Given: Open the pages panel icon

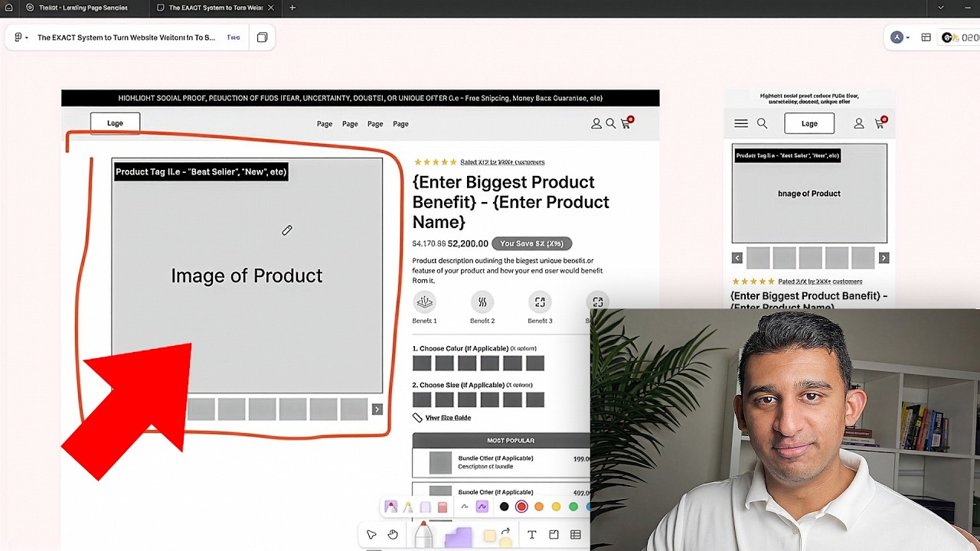Looking at the screenshot, I should coord(262,37).
